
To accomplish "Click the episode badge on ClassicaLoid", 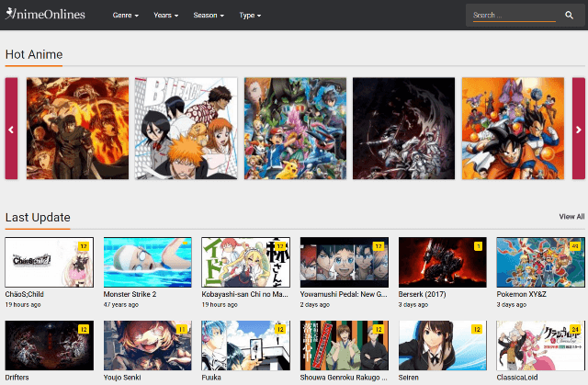I will pyautogui.click(x=575, y=330).
